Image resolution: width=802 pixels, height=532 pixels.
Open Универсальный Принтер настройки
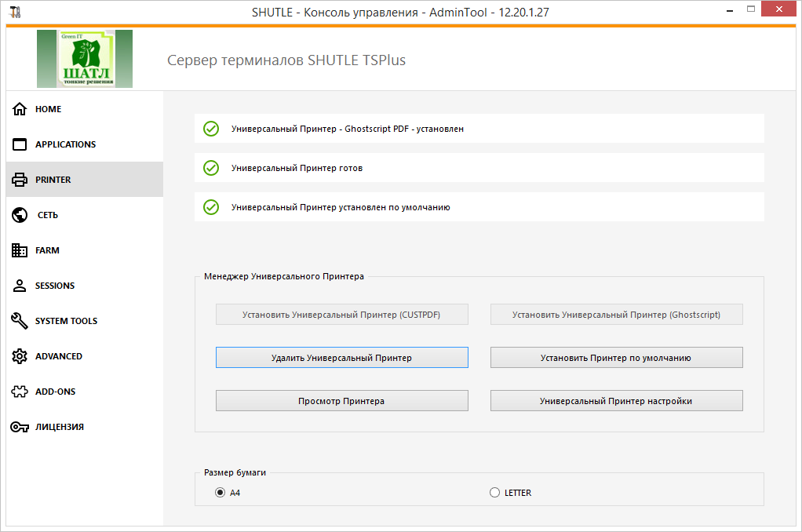pos(616,401)
